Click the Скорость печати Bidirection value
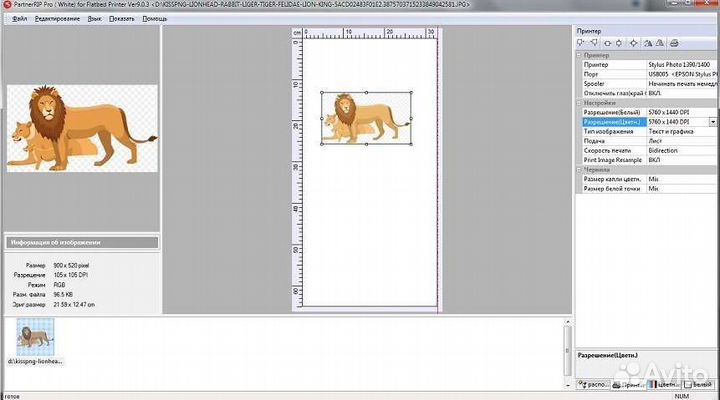The height and width of the screenshot is (400, 720). click(680, 149)
